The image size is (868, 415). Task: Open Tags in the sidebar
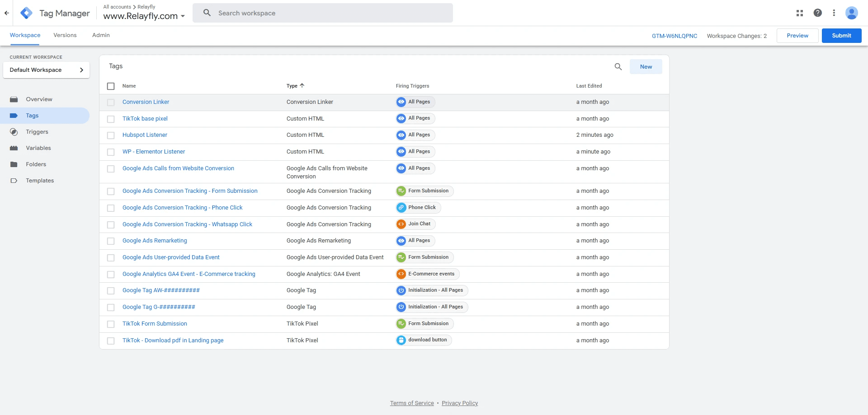(45, 116)
